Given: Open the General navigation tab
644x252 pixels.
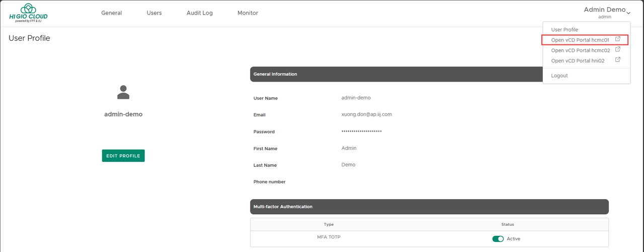Looking at the screenshot, I should click(x=111, y=13).
